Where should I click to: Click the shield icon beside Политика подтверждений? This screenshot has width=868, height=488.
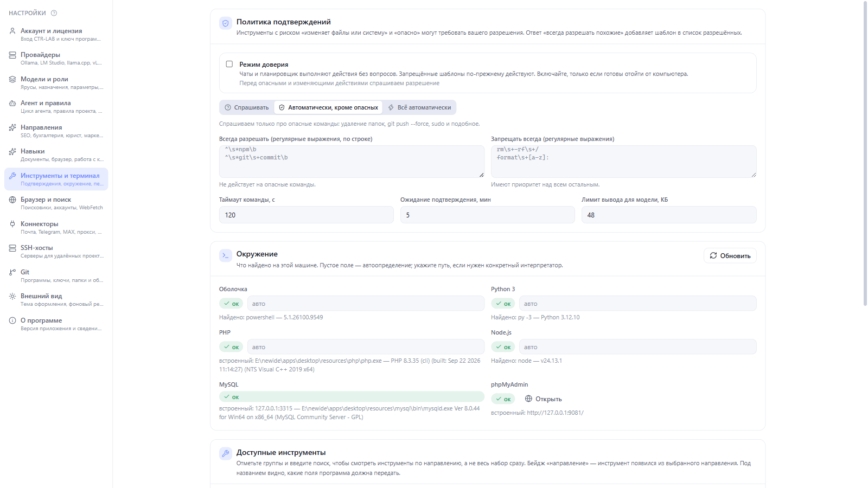(x=226, y=23)
